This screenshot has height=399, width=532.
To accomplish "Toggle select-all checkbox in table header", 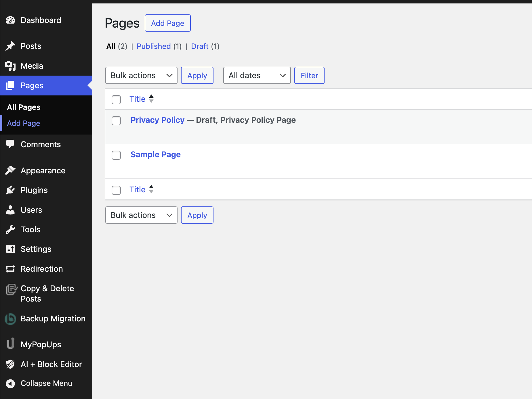I will coord(116,100).
